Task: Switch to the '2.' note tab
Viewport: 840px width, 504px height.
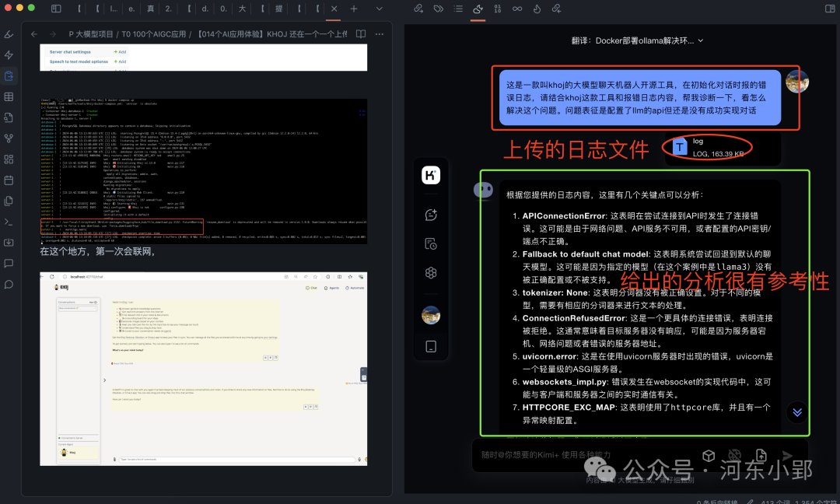Action: [169, 9]
